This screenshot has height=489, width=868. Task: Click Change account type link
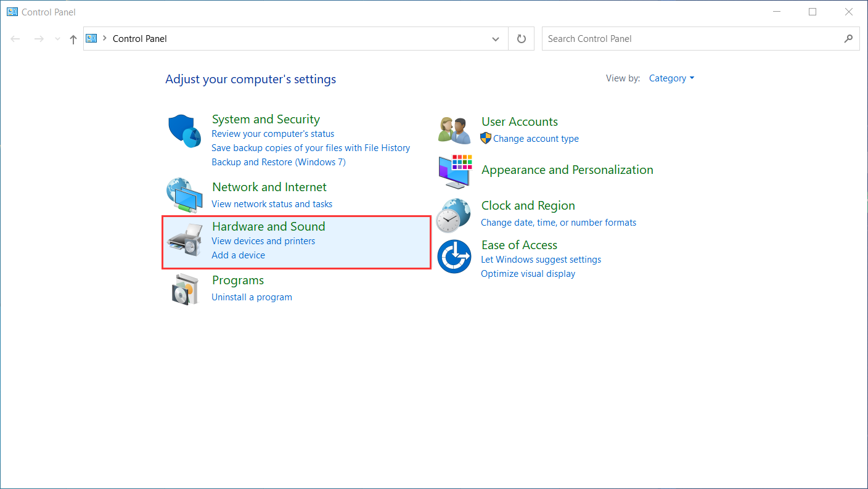[536, 139]
